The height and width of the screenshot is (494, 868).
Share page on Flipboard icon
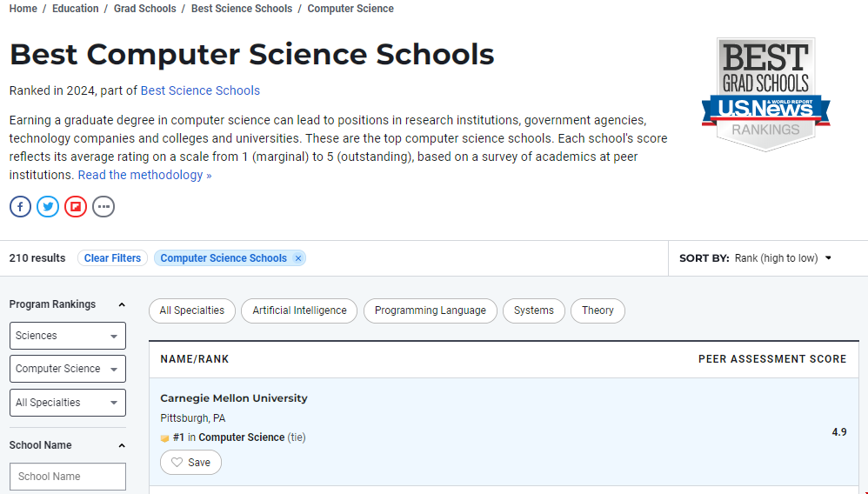(76, 206)
